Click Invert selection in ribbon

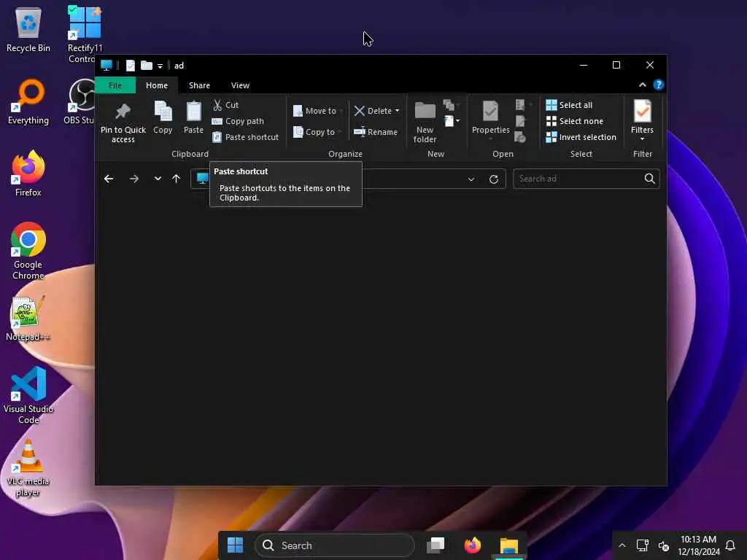click(x=581, y=137)
